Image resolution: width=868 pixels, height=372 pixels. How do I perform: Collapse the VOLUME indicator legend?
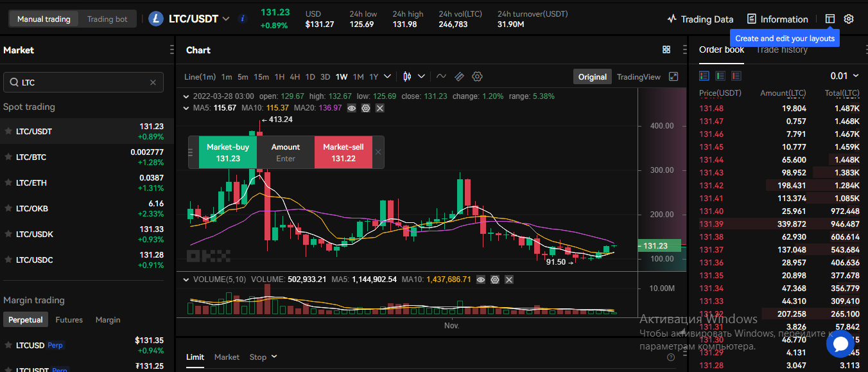pos(186,279)
